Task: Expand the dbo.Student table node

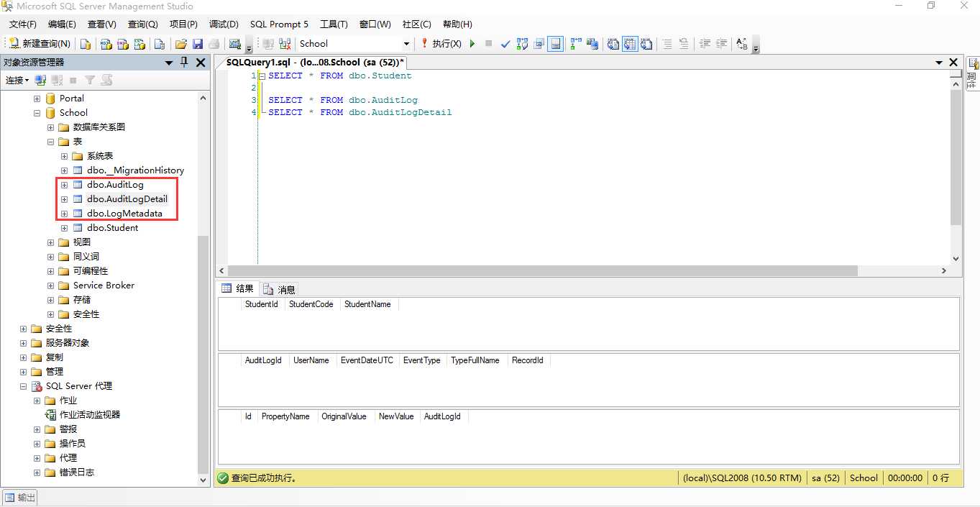Action: coord(64,228)
